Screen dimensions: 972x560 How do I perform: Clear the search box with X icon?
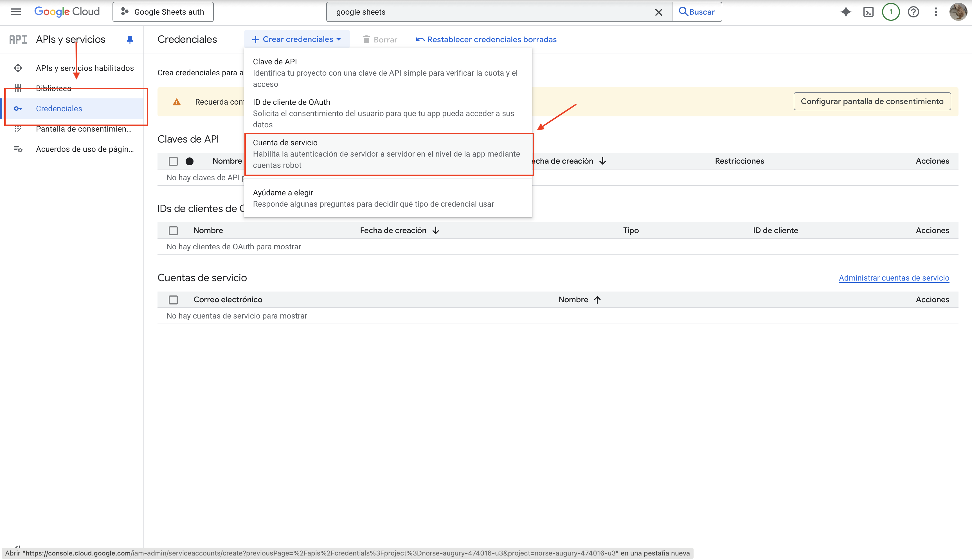point(658,12)
